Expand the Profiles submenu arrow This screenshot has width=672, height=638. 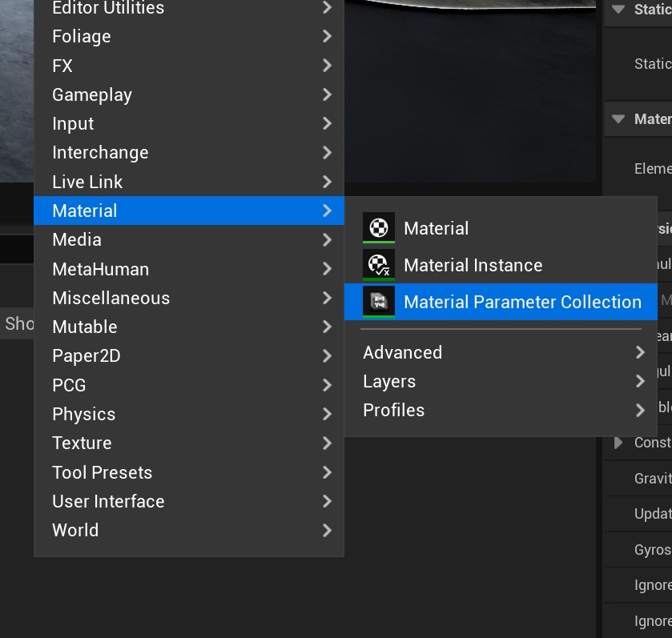640,410
